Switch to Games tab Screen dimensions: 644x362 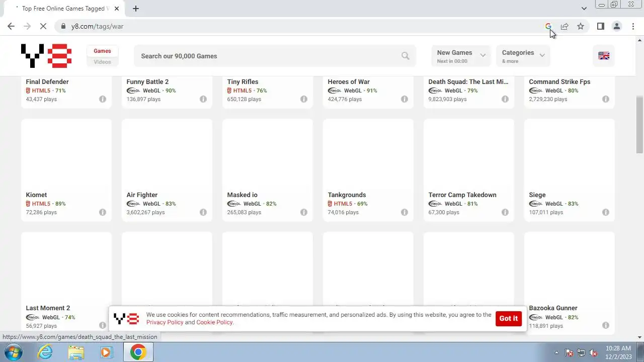(102, 51)
